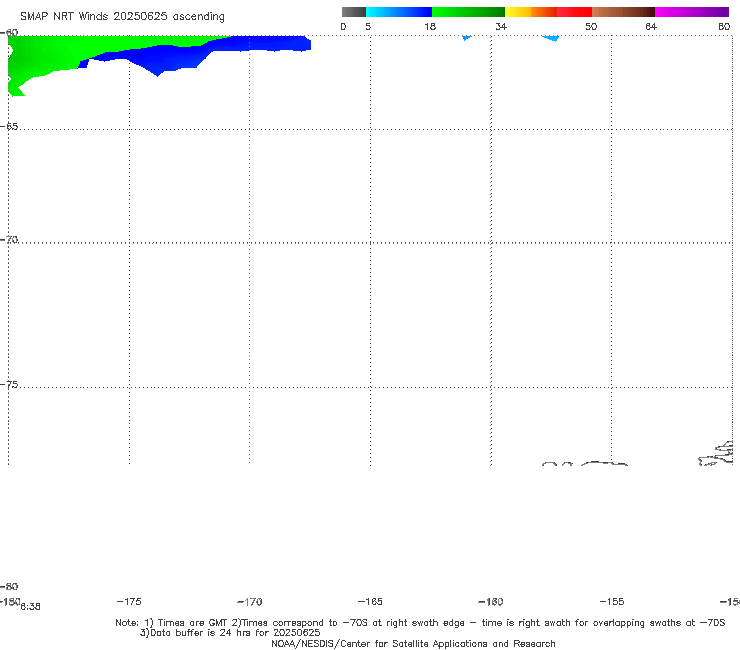740x650 pixels.
Task: Click the gray segment of the color bar
Action: pyautogui.click(x=353, y=12)
